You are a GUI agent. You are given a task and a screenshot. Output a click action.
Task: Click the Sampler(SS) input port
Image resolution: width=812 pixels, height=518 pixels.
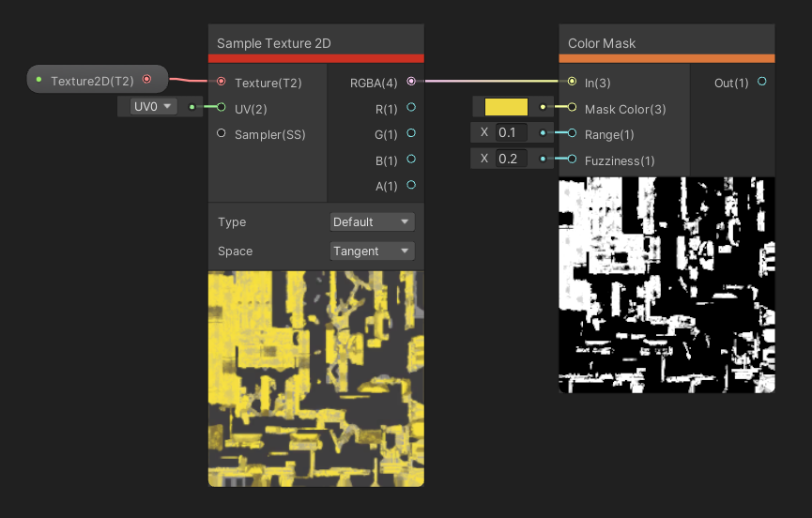pos(222,134)
